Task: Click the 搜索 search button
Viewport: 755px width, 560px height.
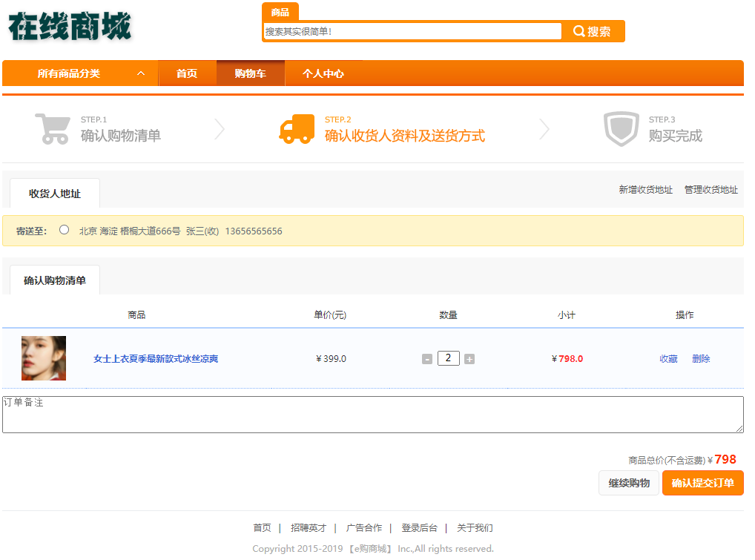Action: tap(593, 31)
